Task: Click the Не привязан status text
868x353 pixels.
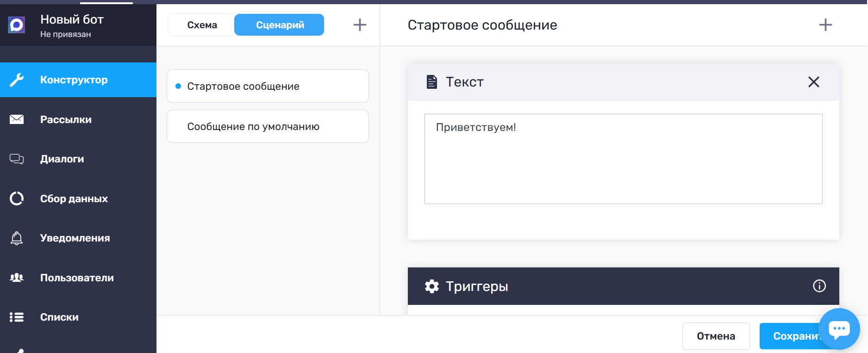Action: [65, 34]
